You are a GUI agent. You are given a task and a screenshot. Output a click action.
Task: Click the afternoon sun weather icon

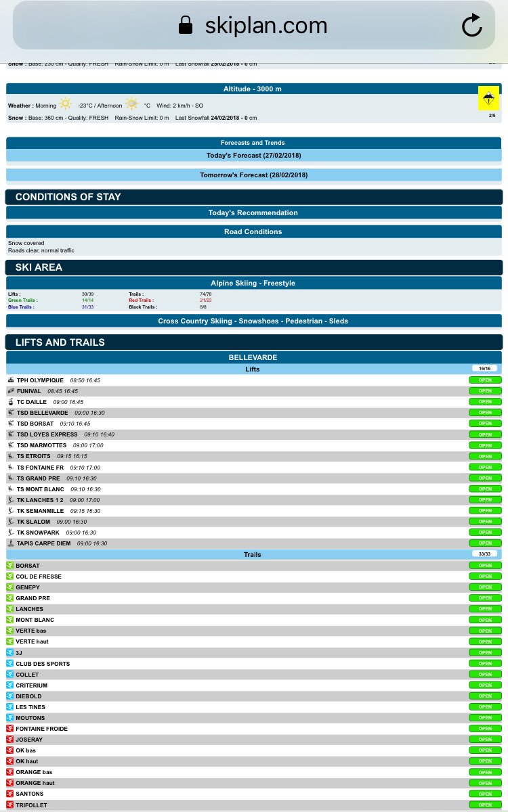coord(131,104)
